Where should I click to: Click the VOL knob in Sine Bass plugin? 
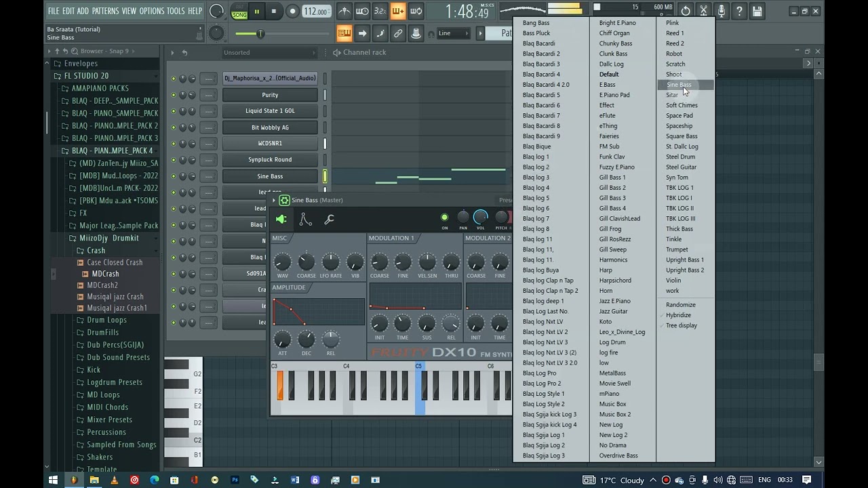click(480, 217)
